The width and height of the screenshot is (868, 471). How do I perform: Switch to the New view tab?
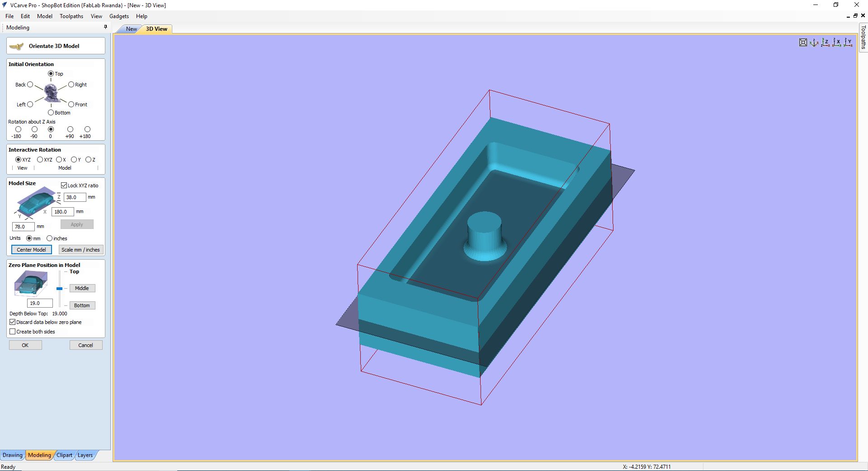(x=131, y=29)
